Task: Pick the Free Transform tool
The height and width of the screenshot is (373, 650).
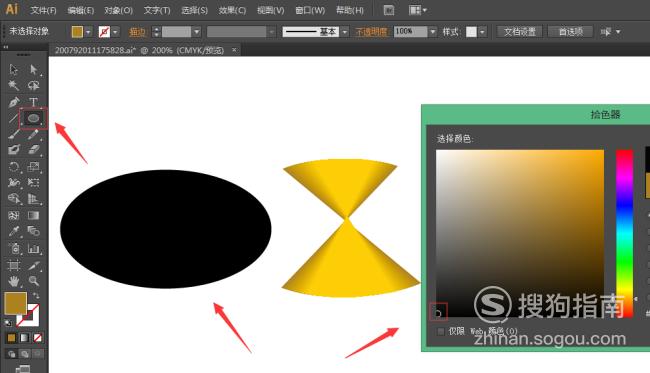Action: point(34,183)
